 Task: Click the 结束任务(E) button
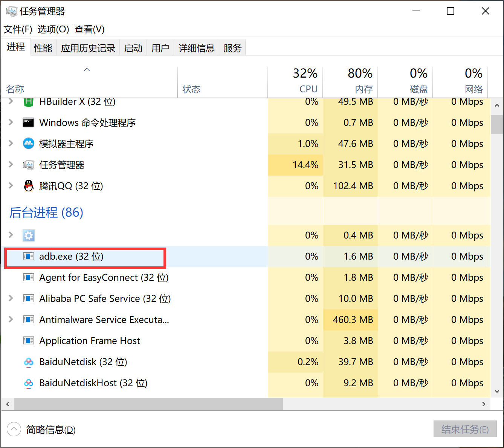tap(465, 429)
